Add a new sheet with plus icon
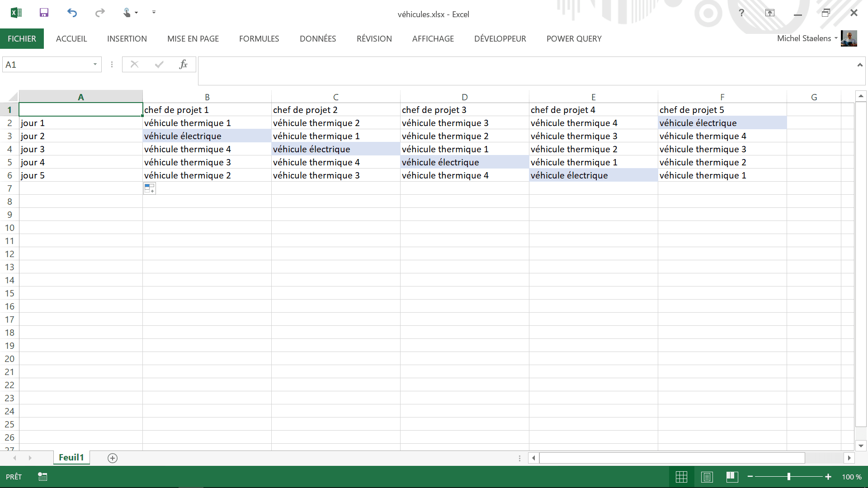 coord(113,458)
